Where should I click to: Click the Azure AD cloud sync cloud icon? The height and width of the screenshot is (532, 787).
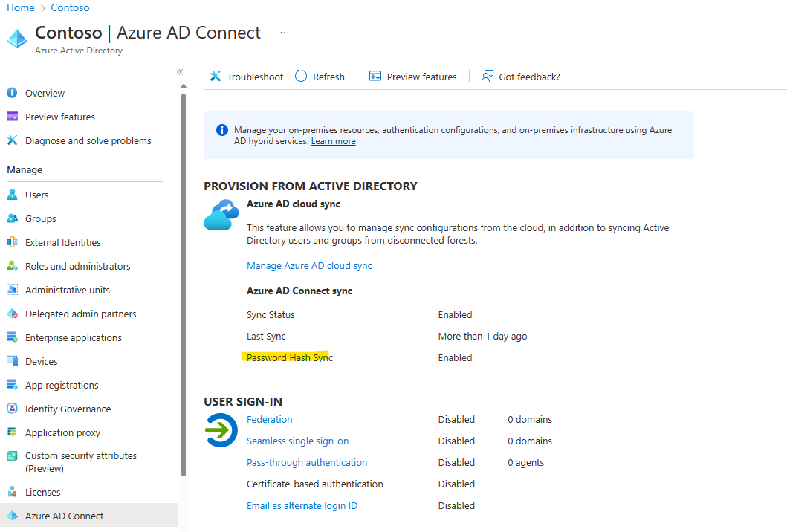tap(221, 214)
